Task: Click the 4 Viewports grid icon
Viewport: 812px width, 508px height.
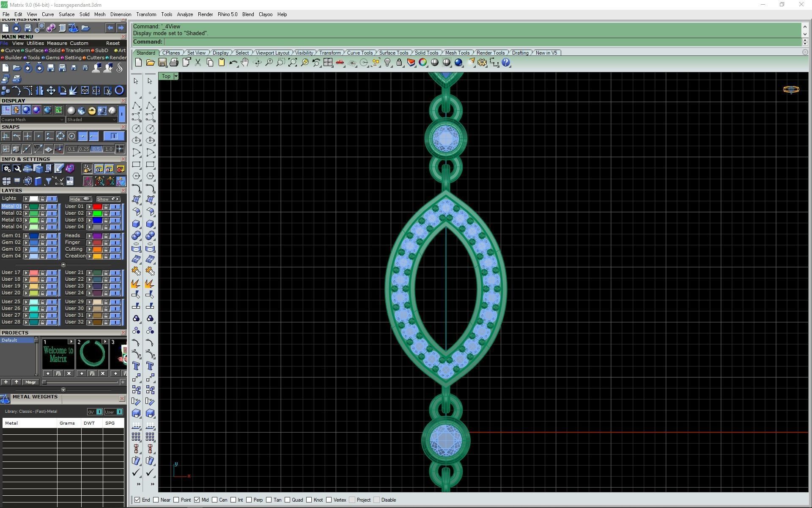Action: pos(328,63)
